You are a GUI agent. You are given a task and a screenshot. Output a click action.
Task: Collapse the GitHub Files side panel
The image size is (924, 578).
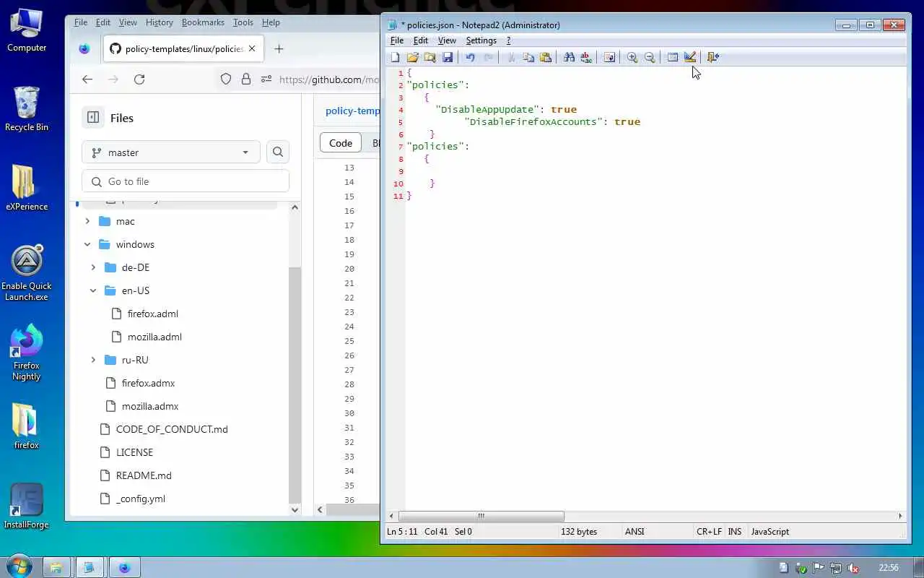[93, 117]
